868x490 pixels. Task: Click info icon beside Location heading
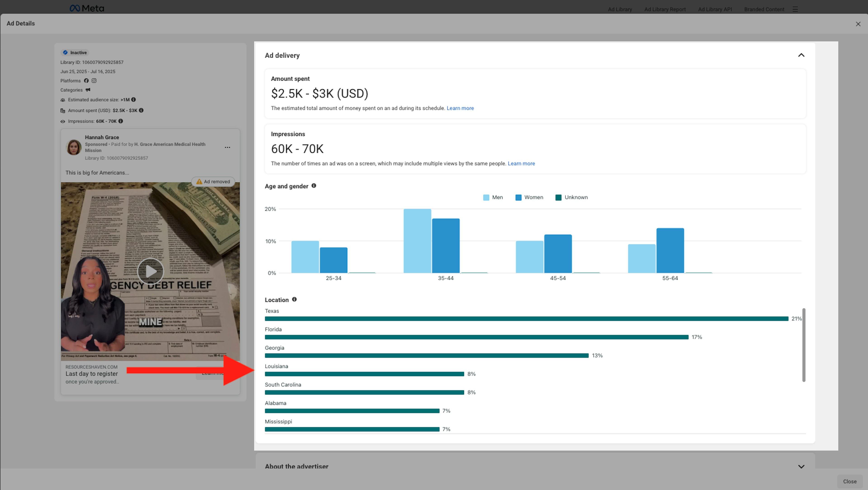(294, 299)
